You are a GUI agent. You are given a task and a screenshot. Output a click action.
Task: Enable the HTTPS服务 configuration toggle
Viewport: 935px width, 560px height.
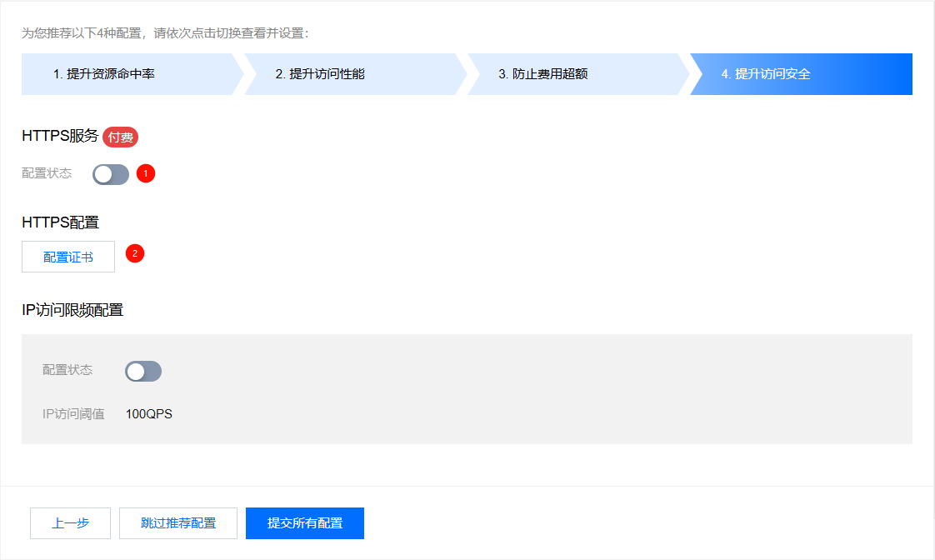111,174
